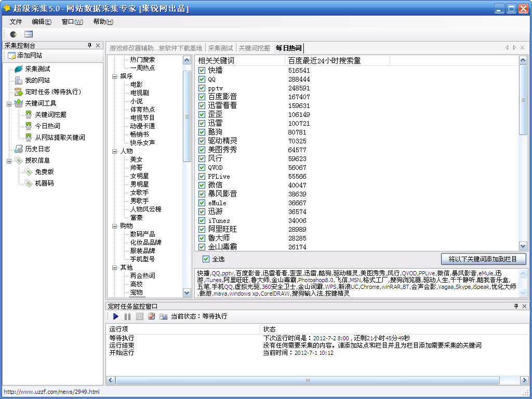The width and height of the screenshot is (532, 399).
Task: Click the tab-strip left arrow
Action: [x=507, y=48]
